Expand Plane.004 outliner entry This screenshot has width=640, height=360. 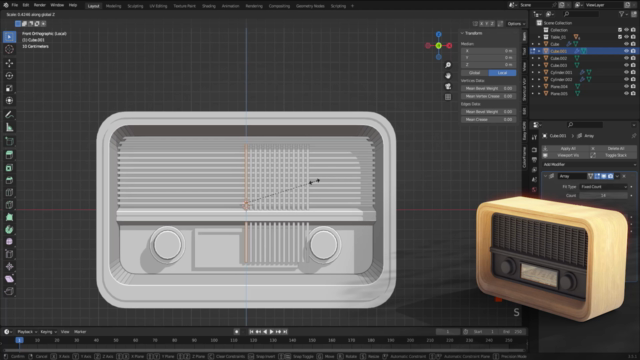tap(539, 87)
